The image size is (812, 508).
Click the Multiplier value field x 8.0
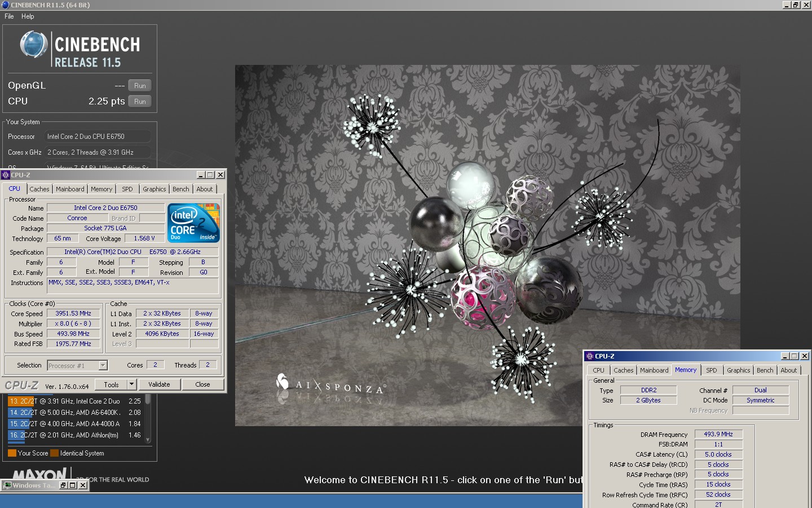(x=73, y=324)
